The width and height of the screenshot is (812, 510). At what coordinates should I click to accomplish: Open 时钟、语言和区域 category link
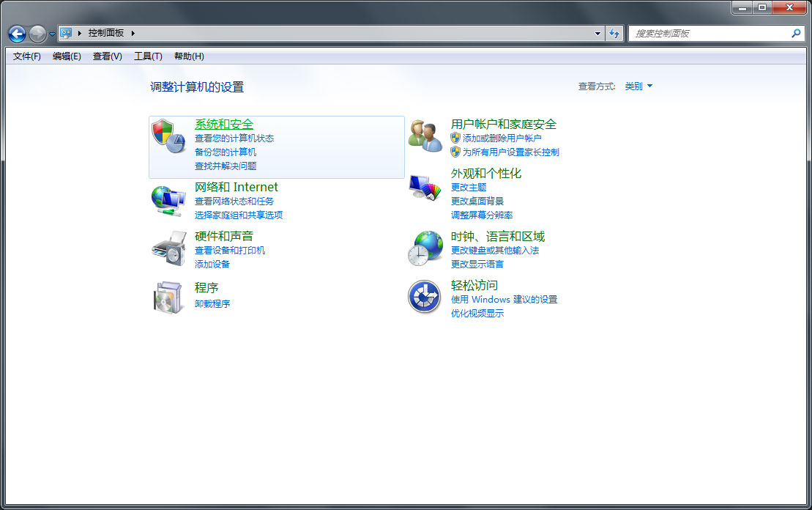click(498, 237)
